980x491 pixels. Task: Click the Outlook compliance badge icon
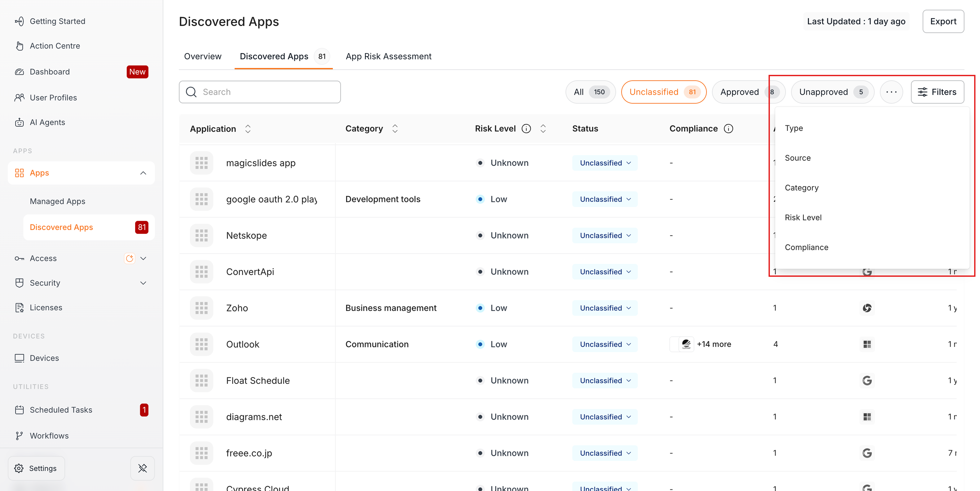[x=686, y=345]
